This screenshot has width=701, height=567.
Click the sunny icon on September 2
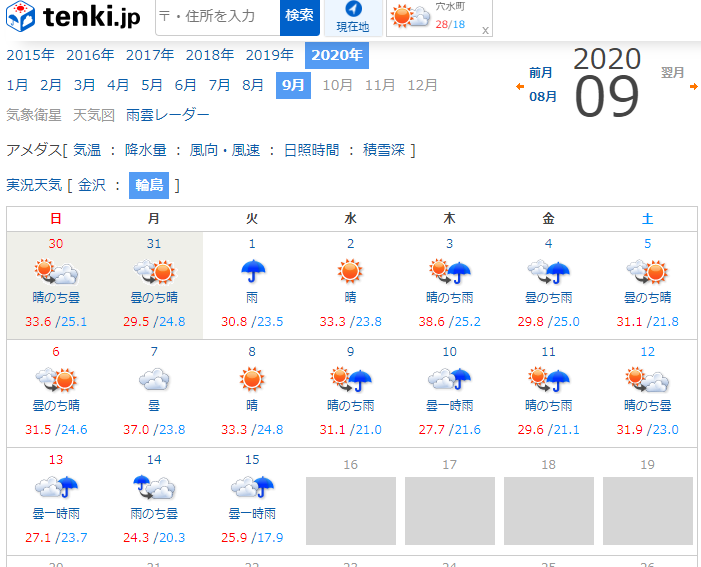pos(350,271)
